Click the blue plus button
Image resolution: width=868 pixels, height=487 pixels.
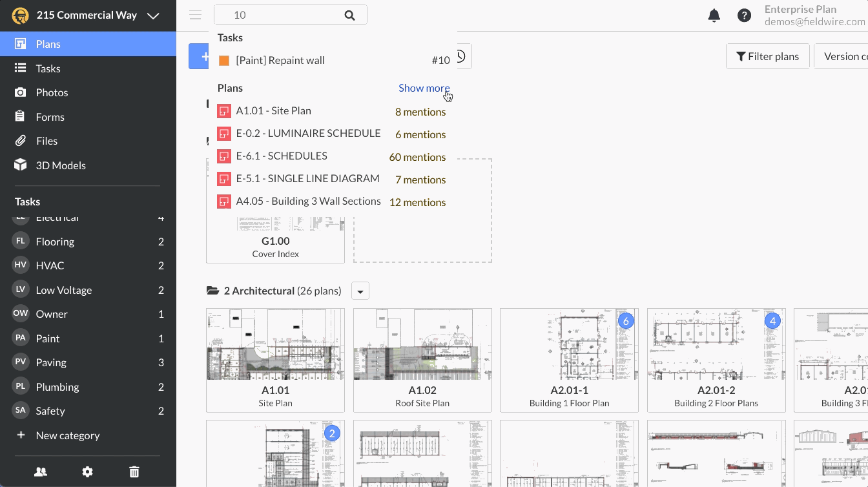pos(199,56)
